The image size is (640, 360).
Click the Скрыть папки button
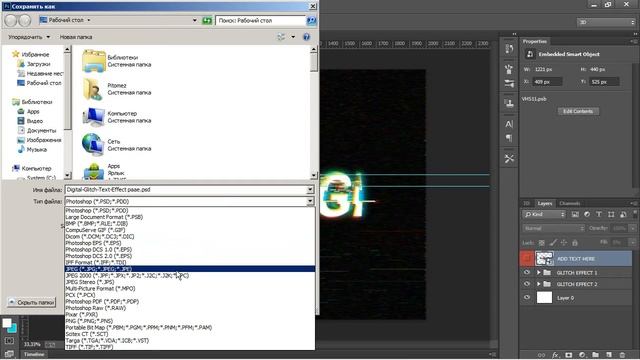(x=31, y=302)
